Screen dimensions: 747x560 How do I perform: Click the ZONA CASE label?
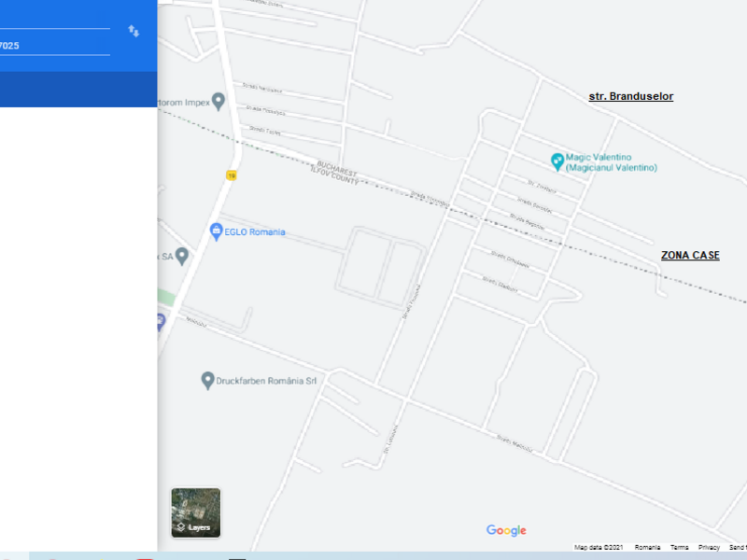(690, 255)
